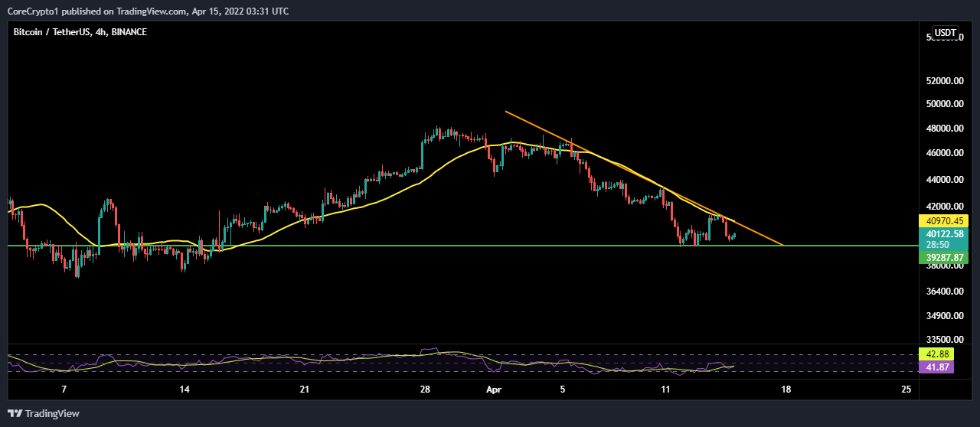Click the 36400.00 price axis label
This screenshot has width=980, height=427.
944,292
